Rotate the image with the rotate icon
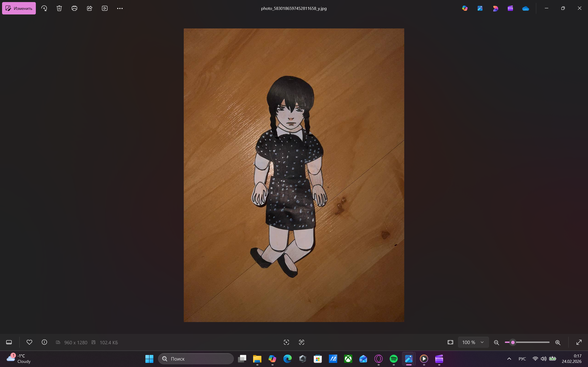 [44, 8]
